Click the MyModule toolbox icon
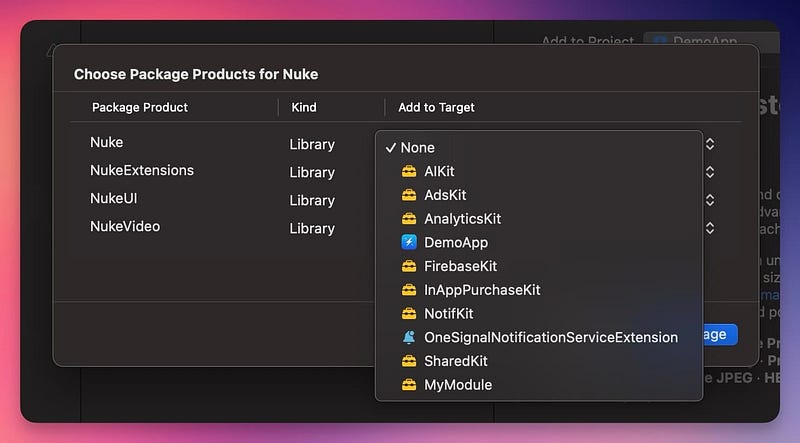The image size is (800, 443). [409, 385]
